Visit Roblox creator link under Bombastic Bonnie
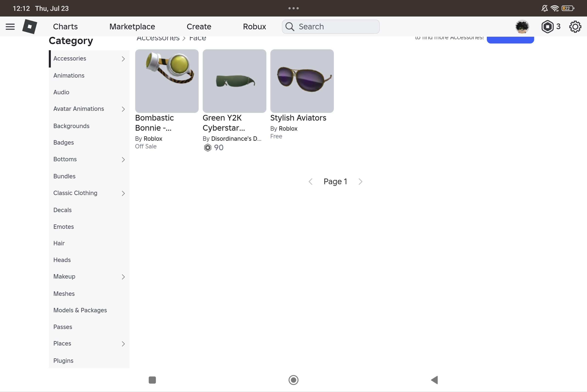587x392 pixels. 153,139
